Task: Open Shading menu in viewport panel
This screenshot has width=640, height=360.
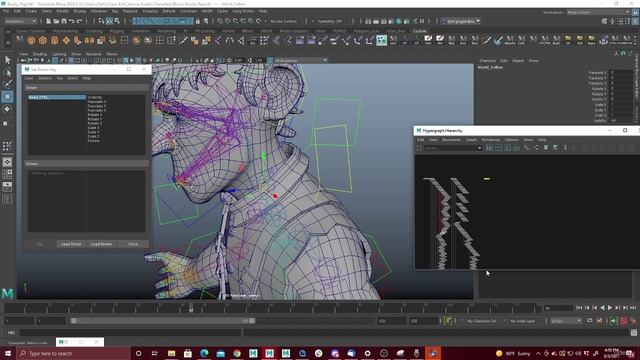Action: [40, 54]
